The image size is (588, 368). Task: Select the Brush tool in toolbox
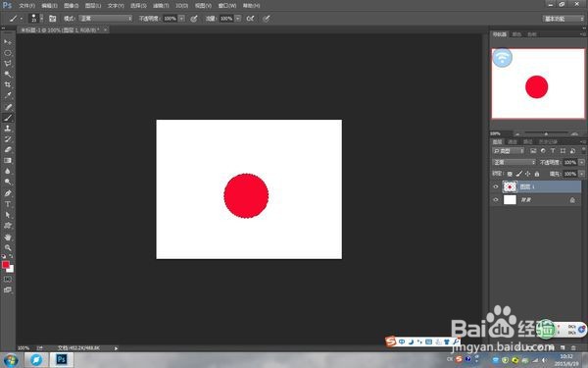pyautogui.click(x=8, y=118)
